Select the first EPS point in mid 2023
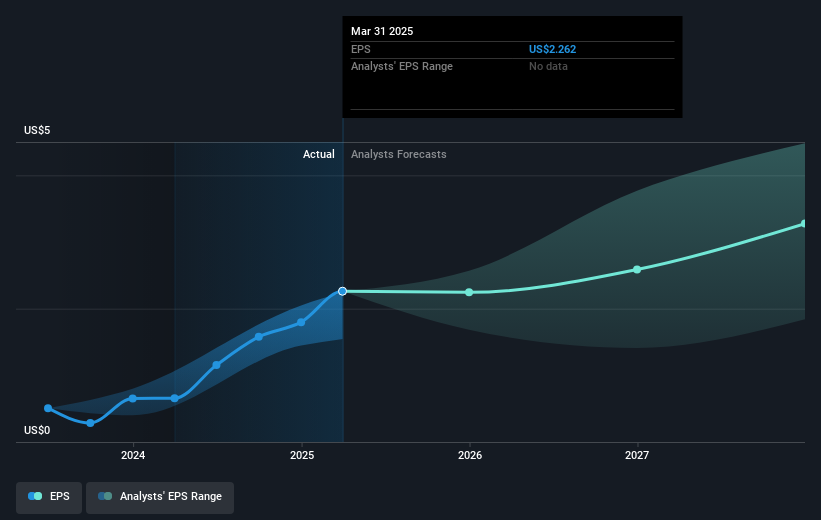821x520 pixels. pyautogui.click(x=48, y=408)
